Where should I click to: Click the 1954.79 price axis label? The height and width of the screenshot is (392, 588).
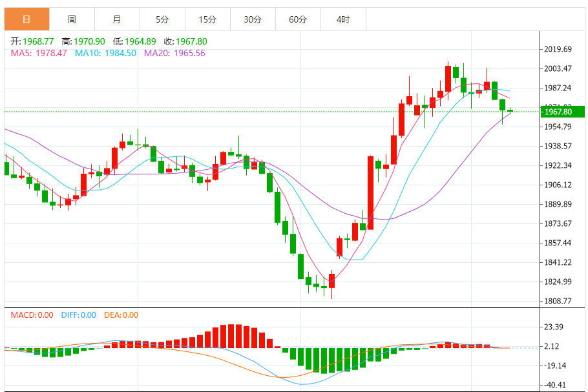(x=558, y=127)
